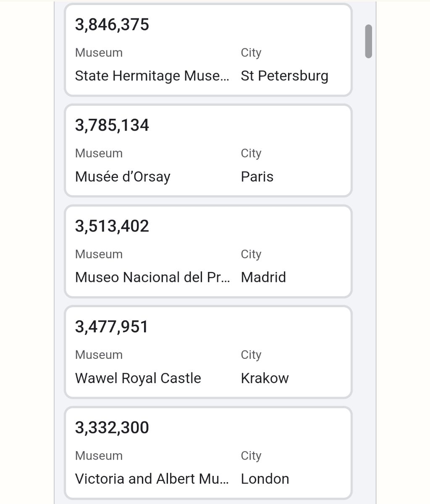Click the 3,846,375 visitor count
Viewport: 430px width, 504px height.
pyautogui.click(x=112, y=25)
